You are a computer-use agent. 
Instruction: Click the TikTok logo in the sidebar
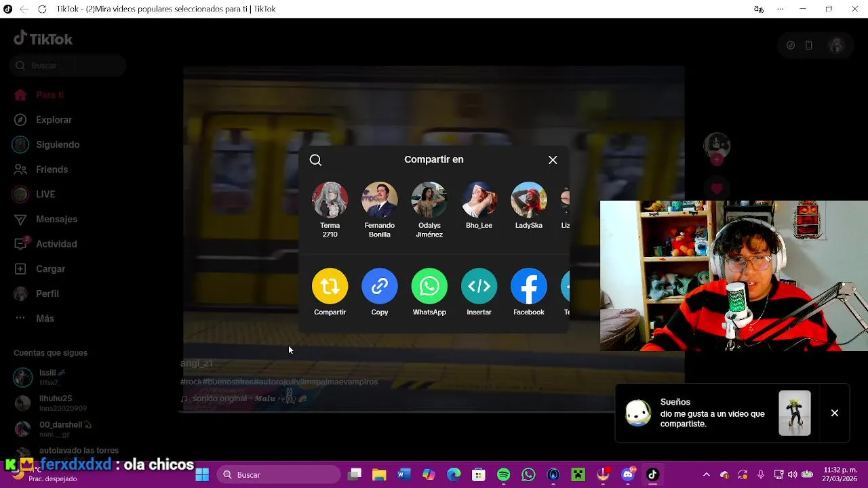(43, 39)
